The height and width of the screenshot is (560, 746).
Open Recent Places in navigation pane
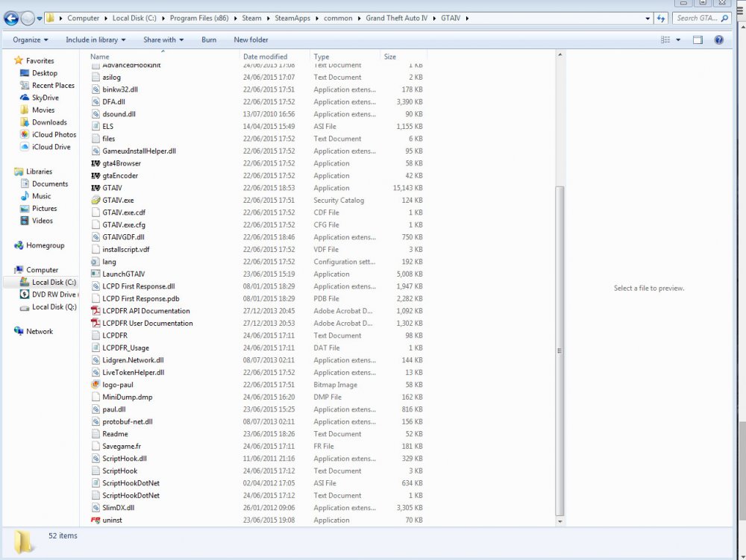coord(53,85)
